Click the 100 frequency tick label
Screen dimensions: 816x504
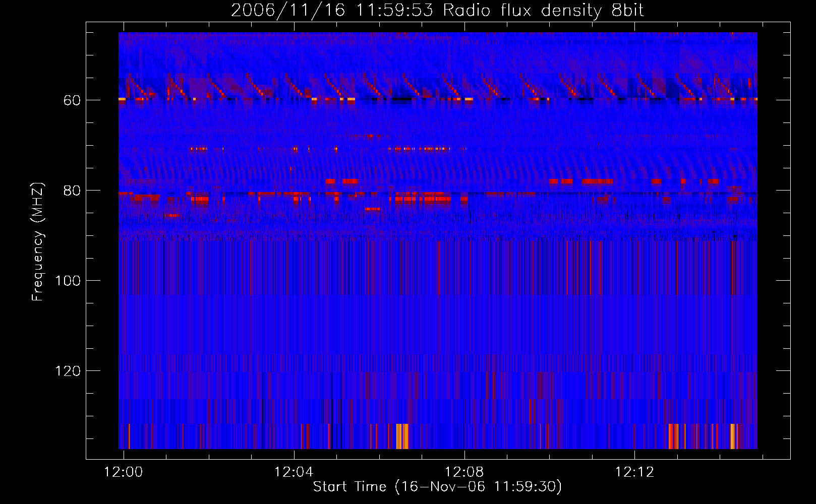[x=68, y=281]
